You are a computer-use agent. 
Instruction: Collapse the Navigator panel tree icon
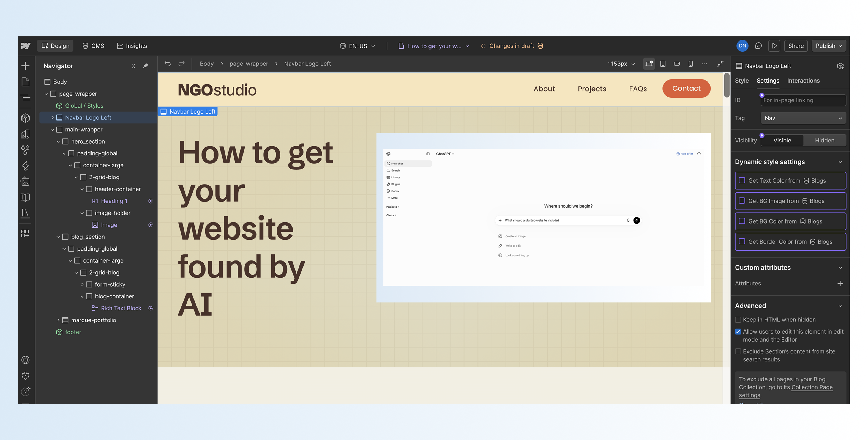point(133,66)
